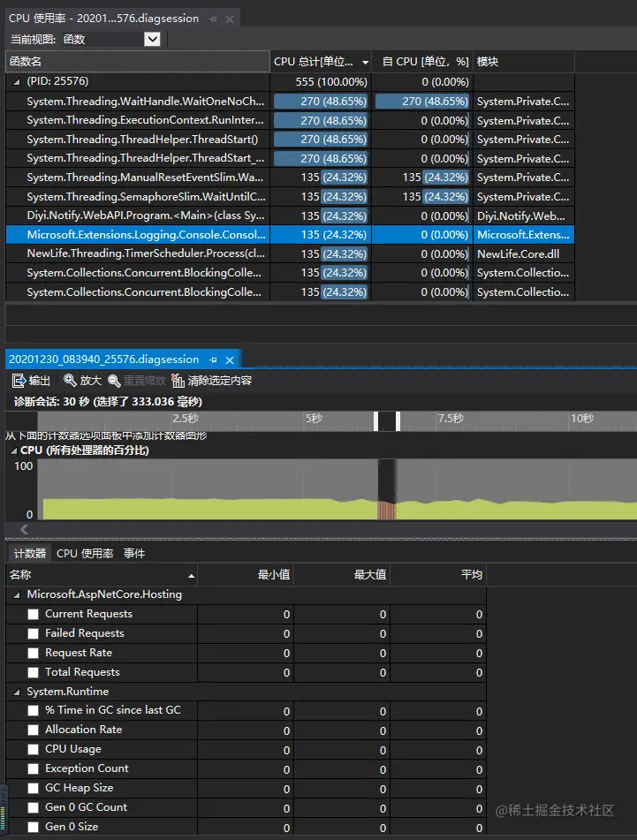Click the Output (输出) export icon
637x840 pixels.
(19, 381)
